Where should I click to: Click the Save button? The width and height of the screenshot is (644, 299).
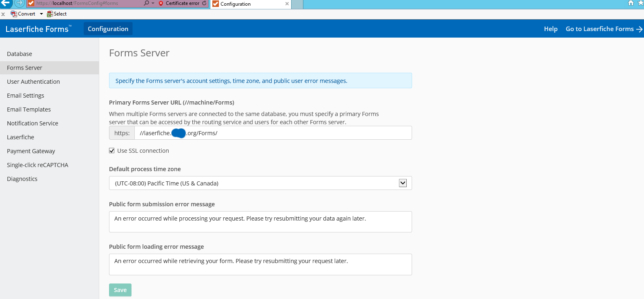pyautogui.click(x=120, y=290)
